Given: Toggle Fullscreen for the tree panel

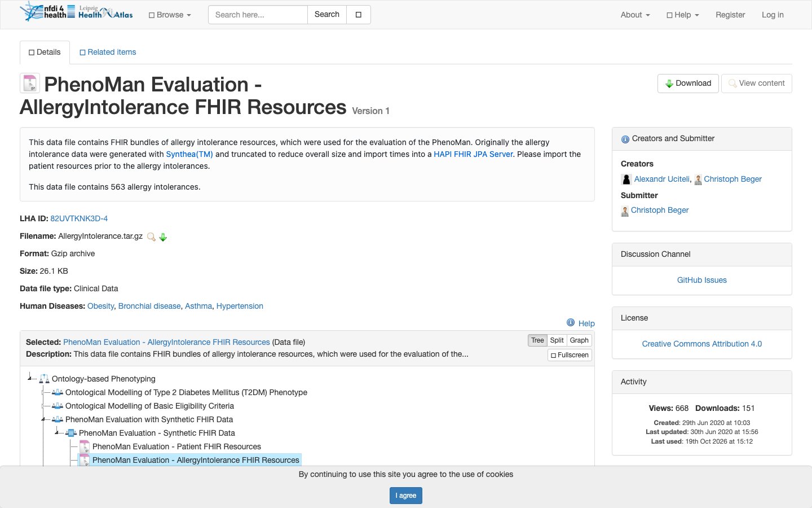Looking at the screenshot, I should coord(570,355).
